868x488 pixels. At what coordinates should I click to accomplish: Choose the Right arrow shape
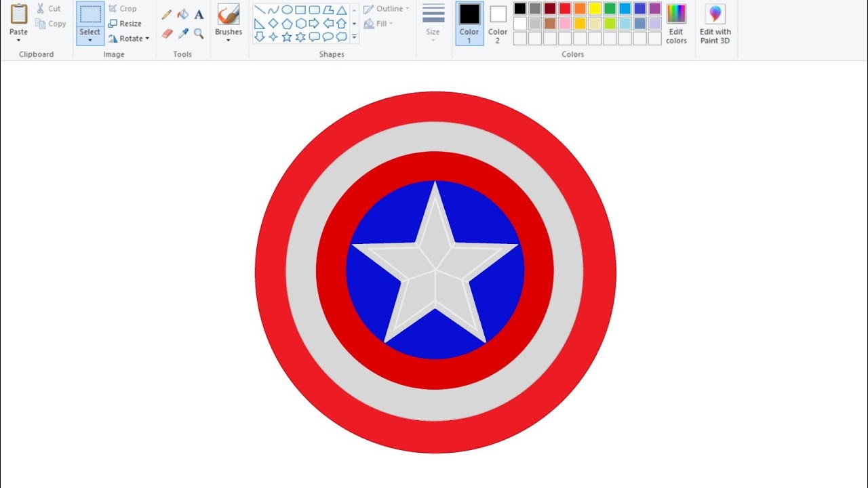pos(314,23)
